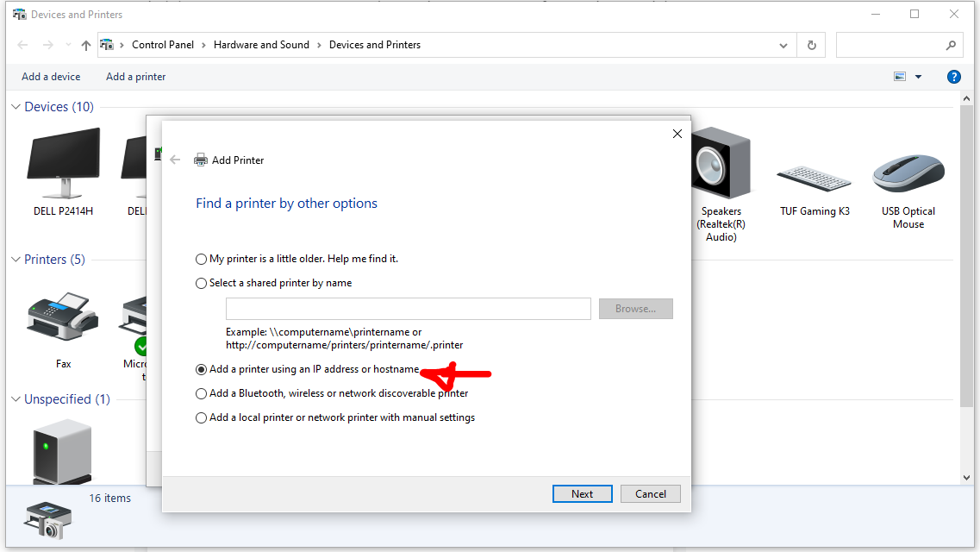This screenshot has width=980, height=552.
Task: Choose 'Select a shared printer by name'
Action: pos(202,283)
